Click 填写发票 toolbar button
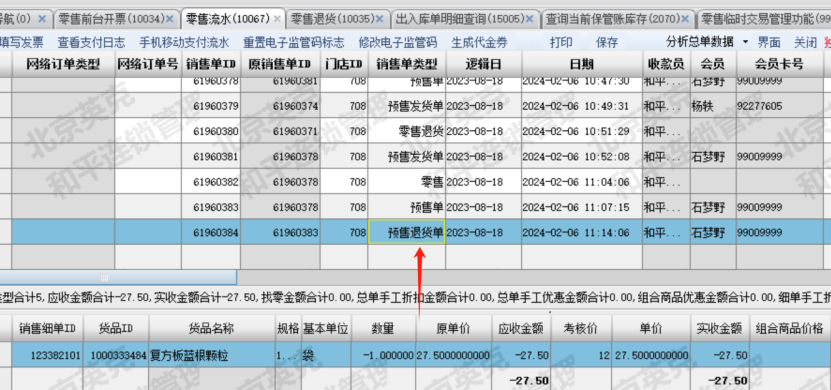This screenshot has height=390, width=831. coord(22,42)
